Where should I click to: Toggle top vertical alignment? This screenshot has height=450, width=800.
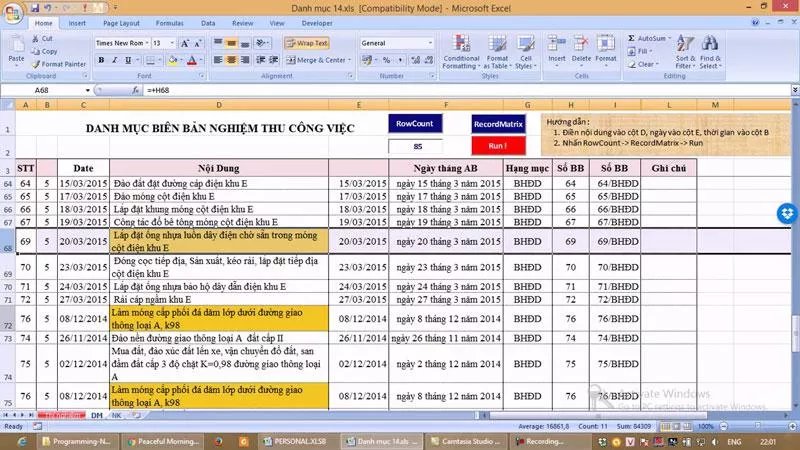[218, 43]
